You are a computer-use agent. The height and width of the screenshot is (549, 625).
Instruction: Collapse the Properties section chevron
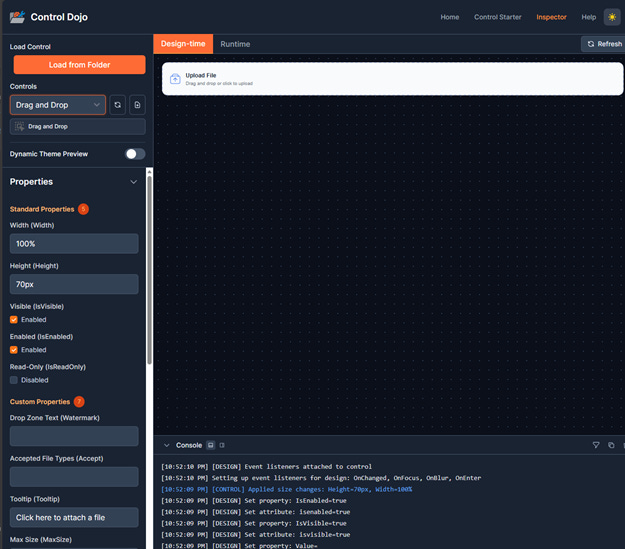pyautogui.click(x=134, y=182)
